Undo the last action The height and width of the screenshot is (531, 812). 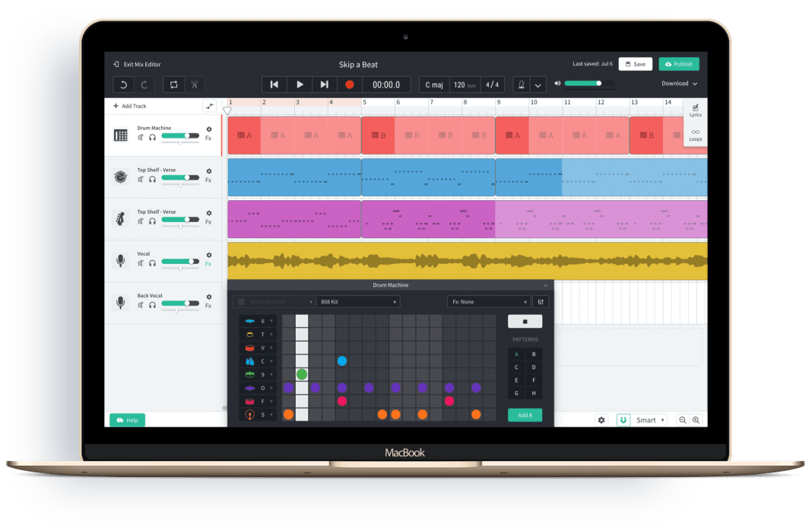pos(124,84)
